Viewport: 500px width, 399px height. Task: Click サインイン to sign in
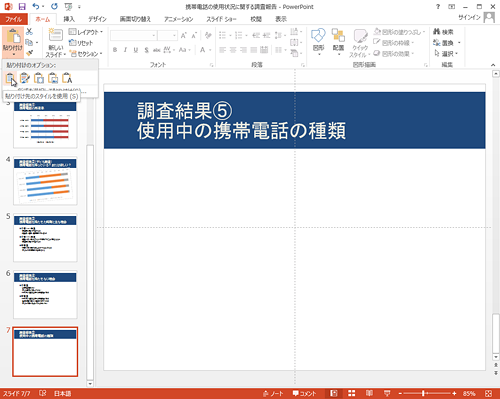pos(469,17)
